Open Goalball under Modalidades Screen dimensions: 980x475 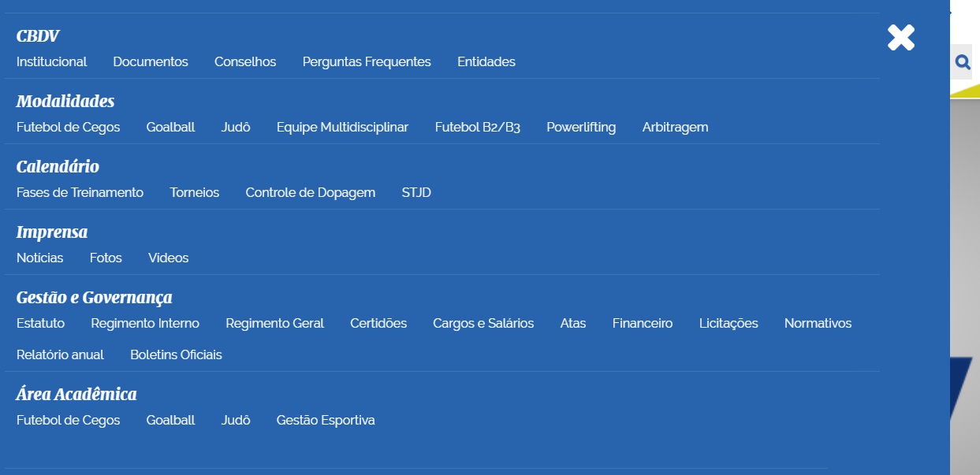(170, 127)
